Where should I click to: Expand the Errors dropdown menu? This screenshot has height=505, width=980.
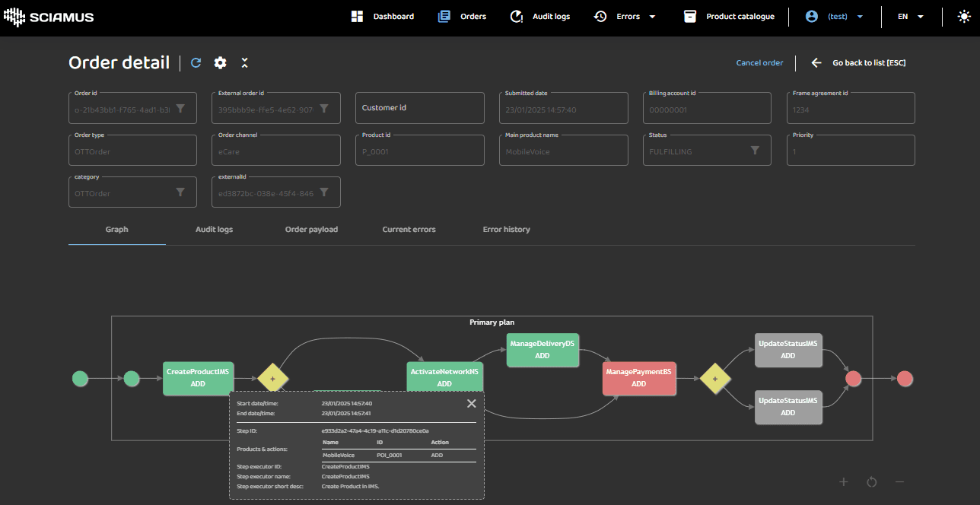(625, 17)
